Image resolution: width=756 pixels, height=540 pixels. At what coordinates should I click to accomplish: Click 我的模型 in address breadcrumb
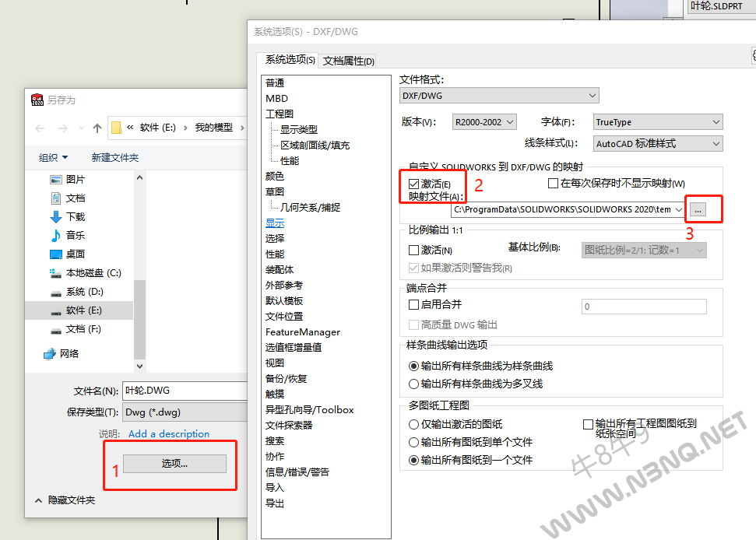tap(213, 128)
